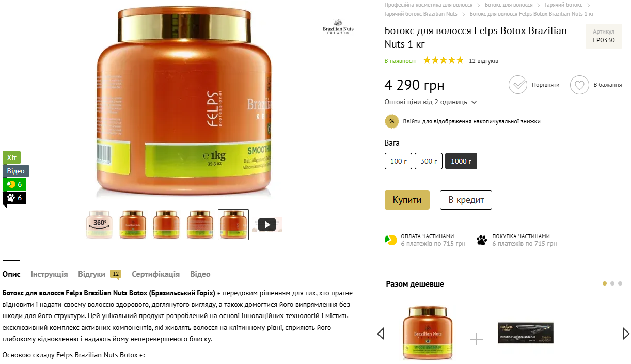Open the 12 відгуків reviews link

tap(483, 61)
